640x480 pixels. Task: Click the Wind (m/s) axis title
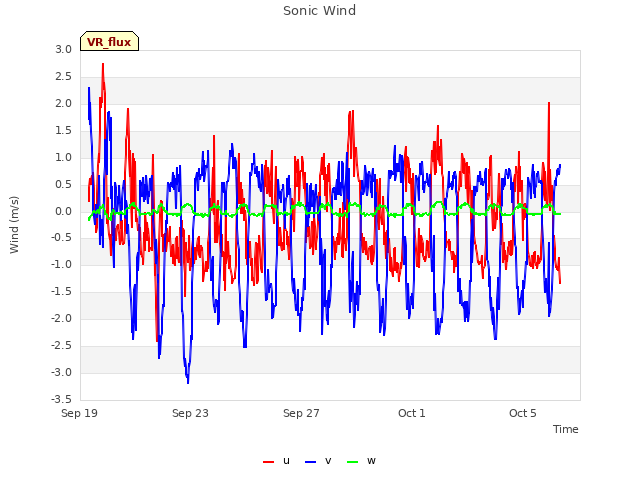[14, 225]
